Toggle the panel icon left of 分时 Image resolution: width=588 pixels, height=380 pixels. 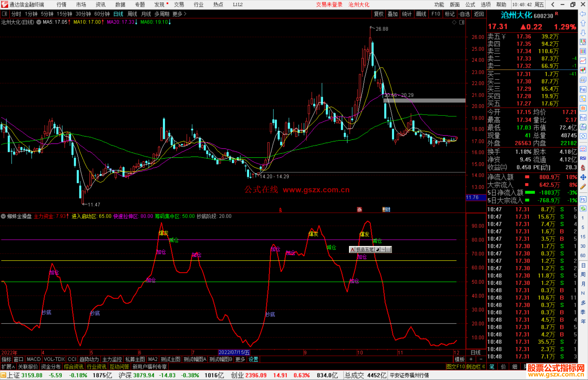4,14
